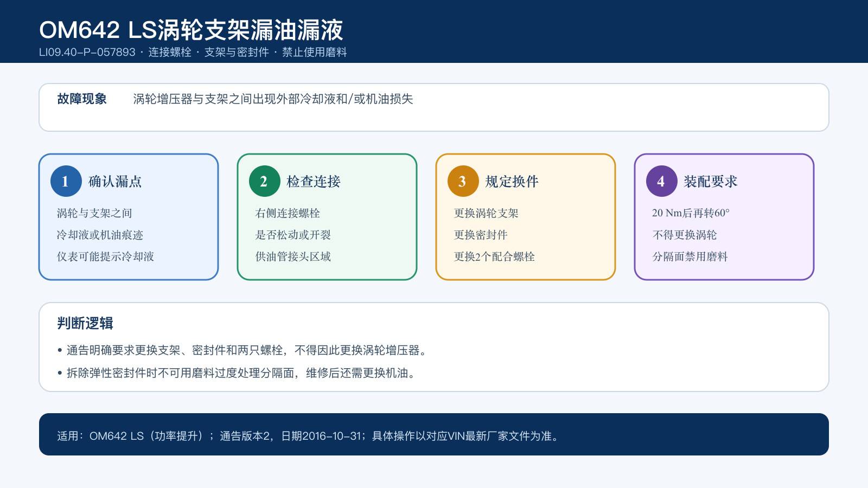868x488 pixels.
Task: Click the 故障现象 label
Action: 82,99
